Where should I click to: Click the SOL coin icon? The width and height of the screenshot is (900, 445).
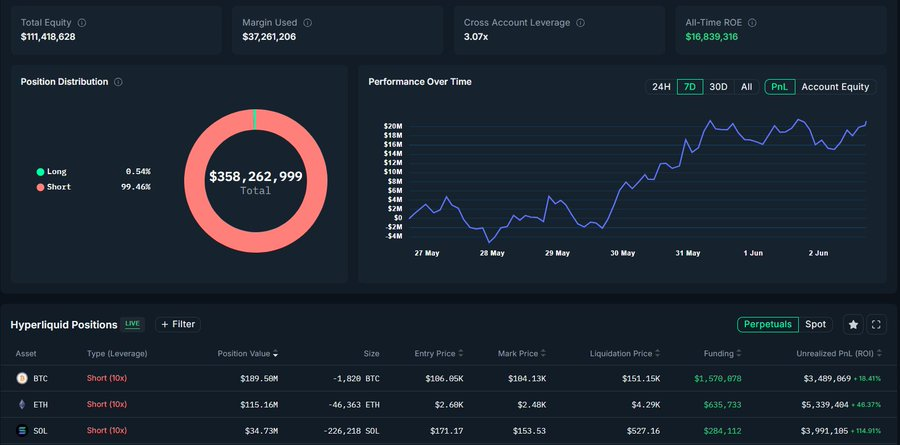point(22,430)
